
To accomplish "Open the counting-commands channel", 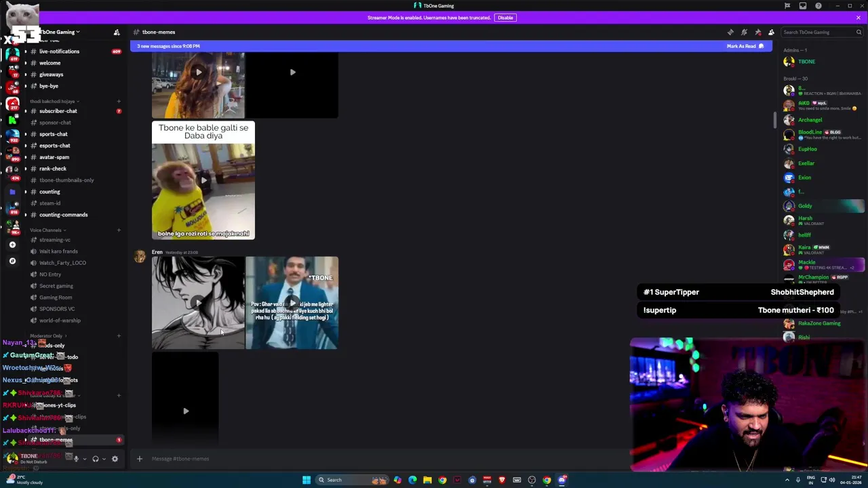I will (x=75, y=215).
